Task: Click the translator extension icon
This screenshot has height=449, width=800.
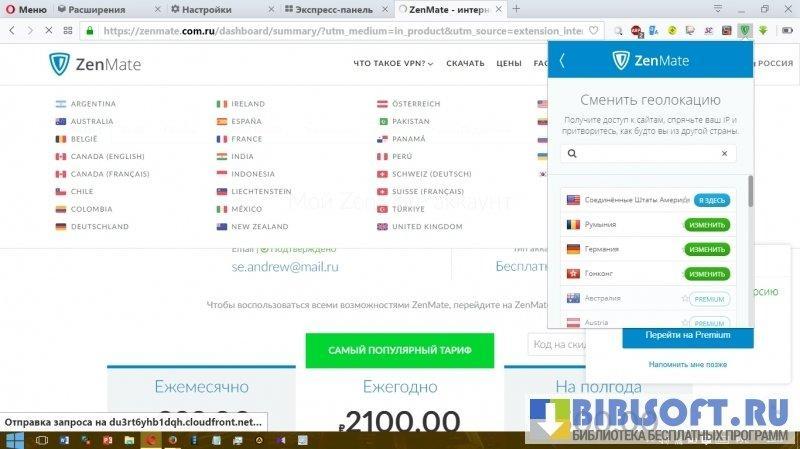Action: click(x=654, y=31)
